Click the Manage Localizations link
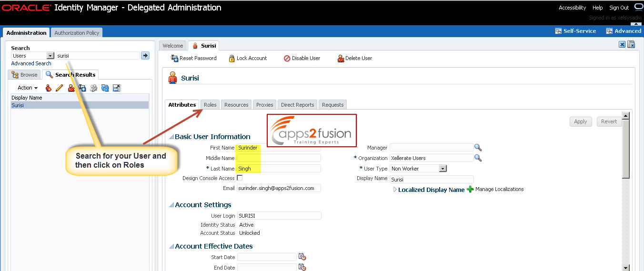 point(499,190)
